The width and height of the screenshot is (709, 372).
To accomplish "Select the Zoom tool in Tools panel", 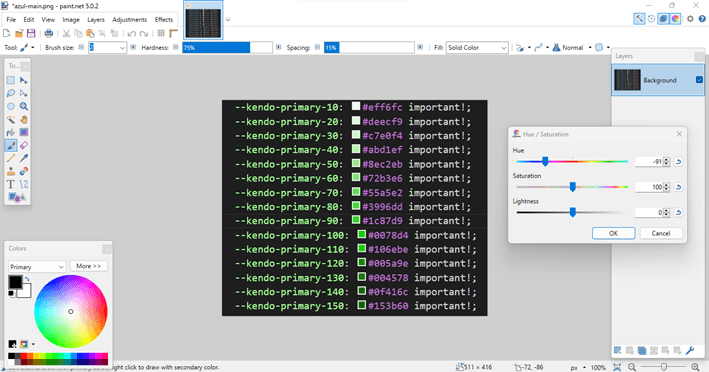I will (24, 107).
